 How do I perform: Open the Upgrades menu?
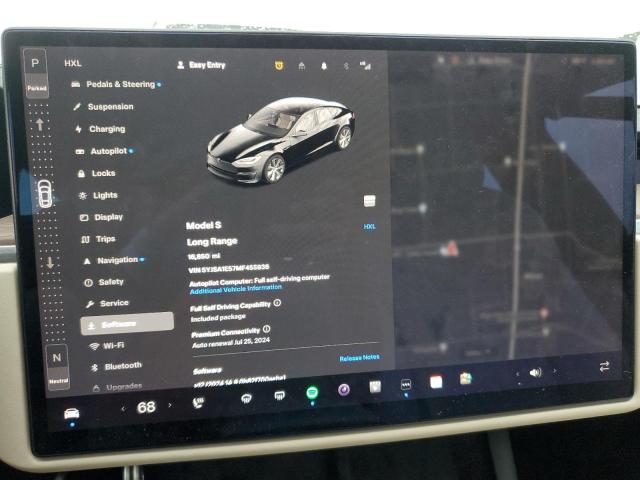click(118, 387)
